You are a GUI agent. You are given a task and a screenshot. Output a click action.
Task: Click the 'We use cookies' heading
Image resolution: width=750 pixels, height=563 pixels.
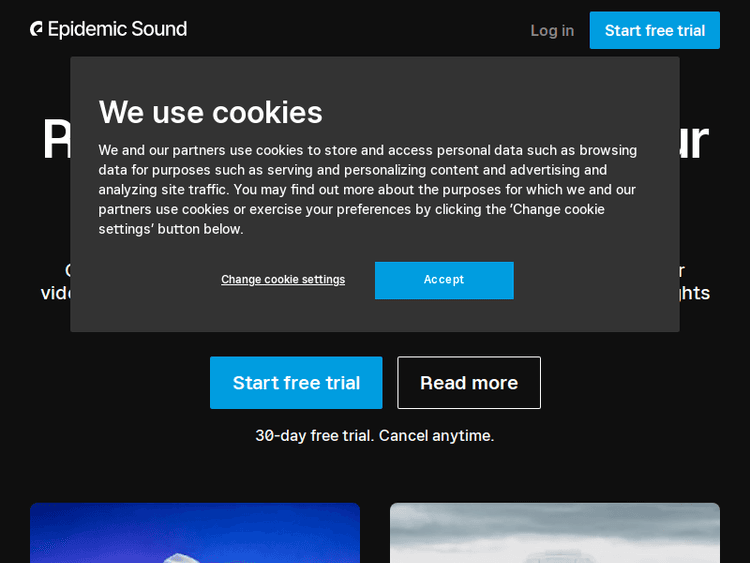pyautogui.click(x=210, y=112)
